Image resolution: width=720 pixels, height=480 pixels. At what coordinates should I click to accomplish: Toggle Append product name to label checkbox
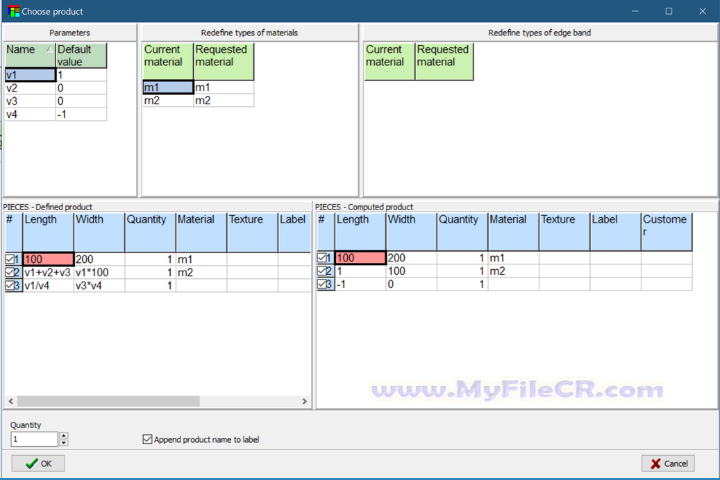(x=147, y=440)
